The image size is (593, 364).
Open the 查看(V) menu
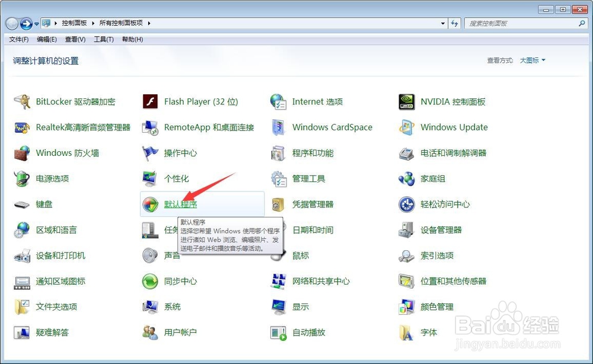(x=75, y=39)
